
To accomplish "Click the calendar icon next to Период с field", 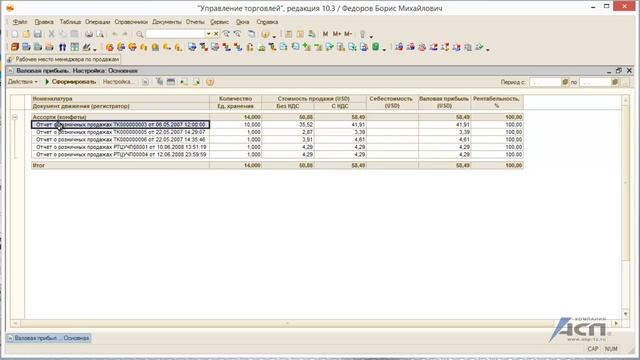I will pyautogui.click(x=565, y=82).
